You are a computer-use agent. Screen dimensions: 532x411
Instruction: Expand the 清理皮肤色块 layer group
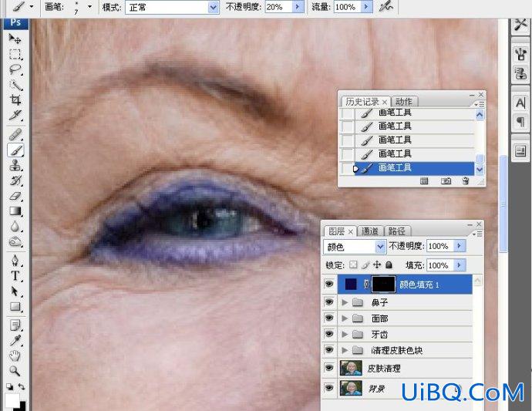(345, 350)
